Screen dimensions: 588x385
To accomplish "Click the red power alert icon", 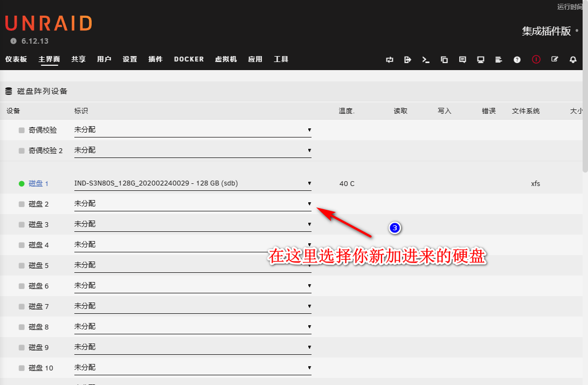I will (536, 60).
